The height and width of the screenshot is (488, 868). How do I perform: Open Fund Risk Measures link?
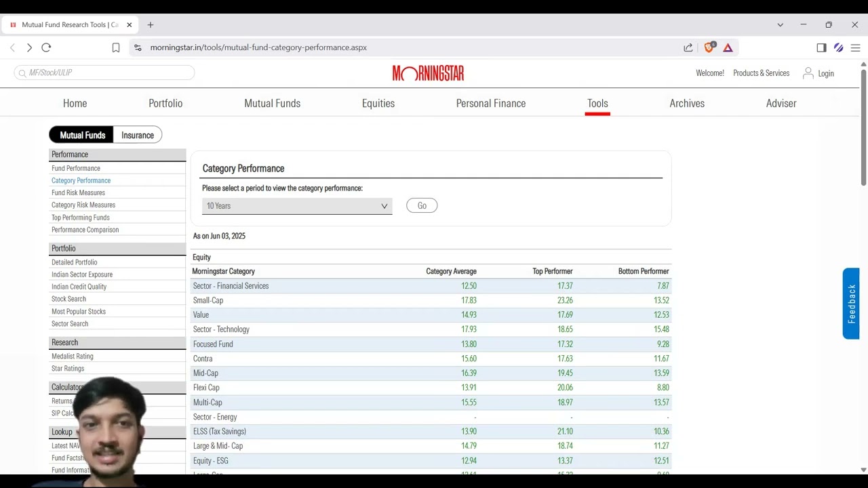(x=78, y=192)
